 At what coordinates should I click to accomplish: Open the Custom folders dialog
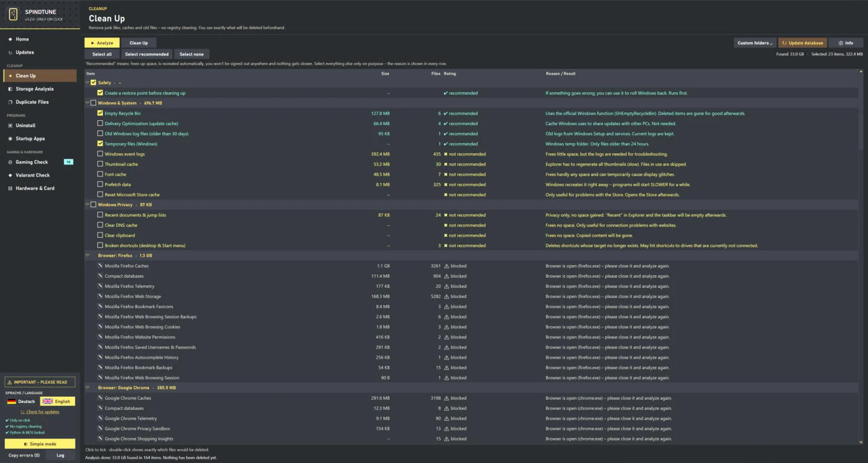(755, 43)
